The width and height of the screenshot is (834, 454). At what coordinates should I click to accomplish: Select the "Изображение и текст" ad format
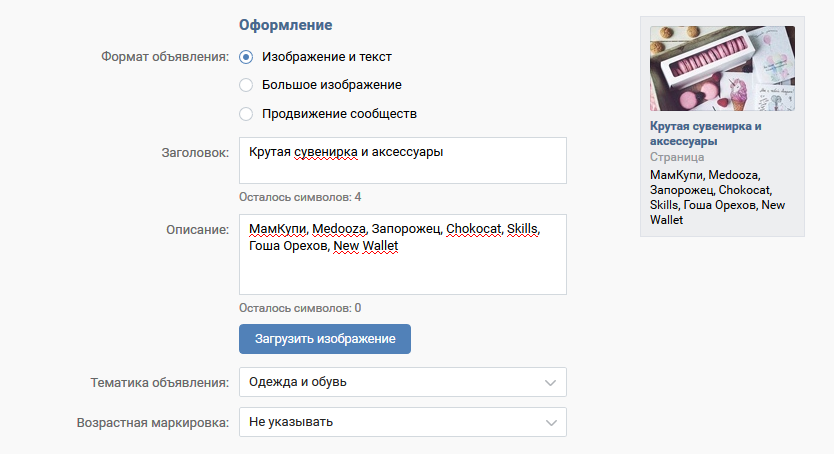(247, 57)
